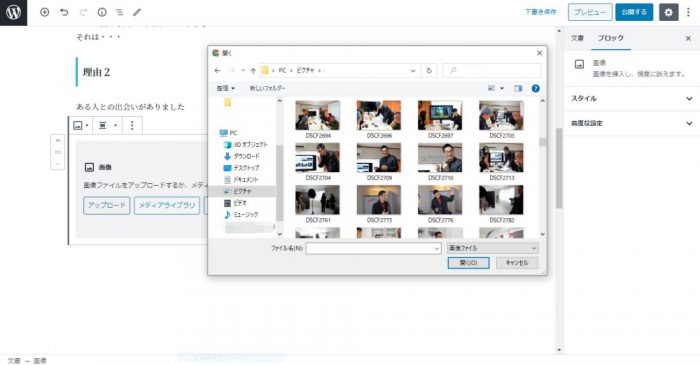Click the 開く open button
Viewport: 700px width, 365px height.
[468, 263]
